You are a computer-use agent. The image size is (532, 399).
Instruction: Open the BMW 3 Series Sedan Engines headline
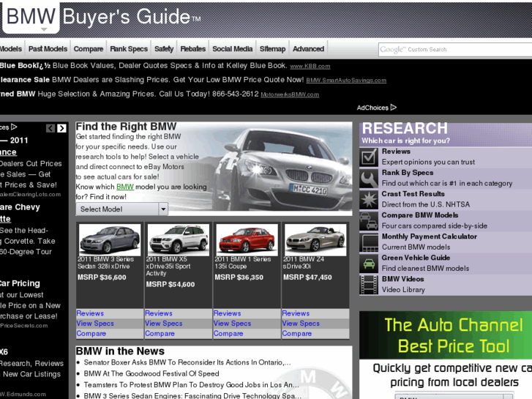coord(192,395)
